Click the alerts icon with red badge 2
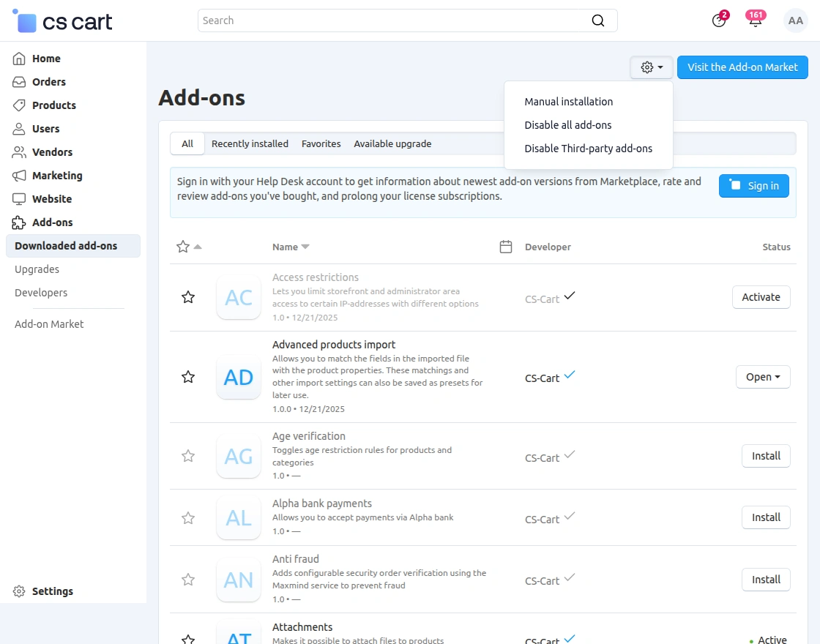This screenshot has height=644, width=820. 718,20
